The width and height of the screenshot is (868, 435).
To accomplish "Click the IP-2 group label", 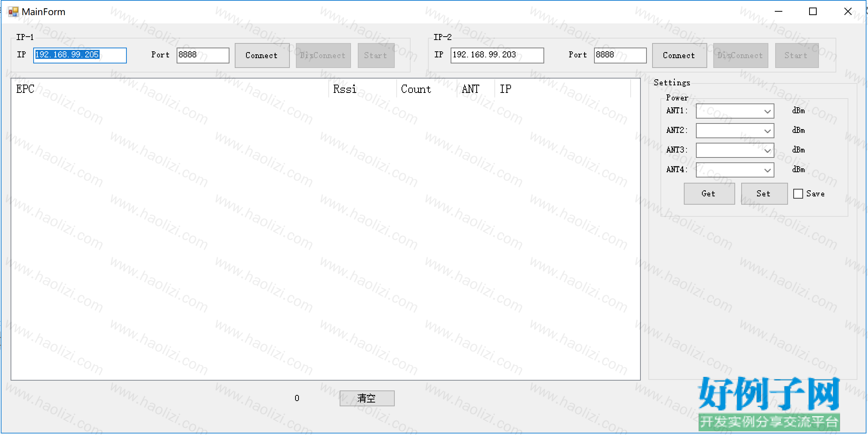I will (x=442, y=37).
